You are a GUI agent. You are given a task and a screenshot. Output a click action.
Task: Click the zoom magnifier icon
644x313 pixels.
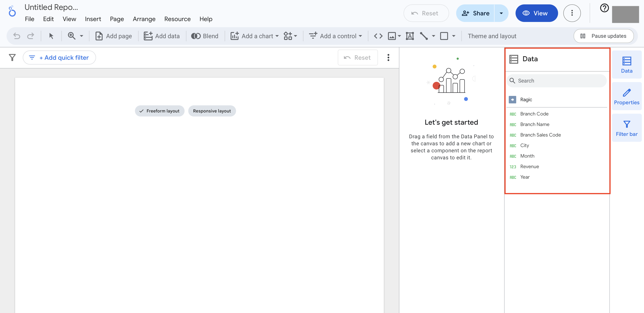click(x=72, y=36)
